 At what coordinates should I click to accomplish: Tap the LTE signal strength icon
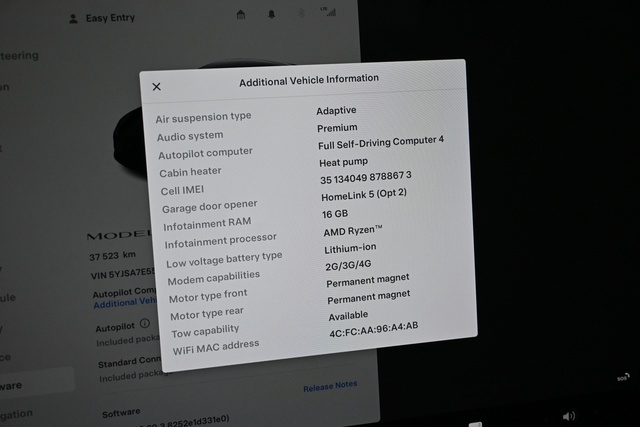point(328,11)
